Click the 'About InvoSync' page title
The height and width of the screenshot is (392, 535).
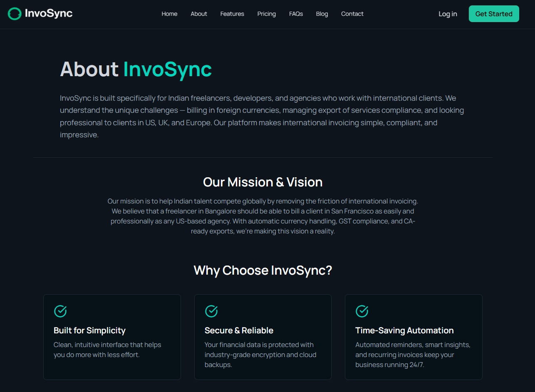coord(136,69)
